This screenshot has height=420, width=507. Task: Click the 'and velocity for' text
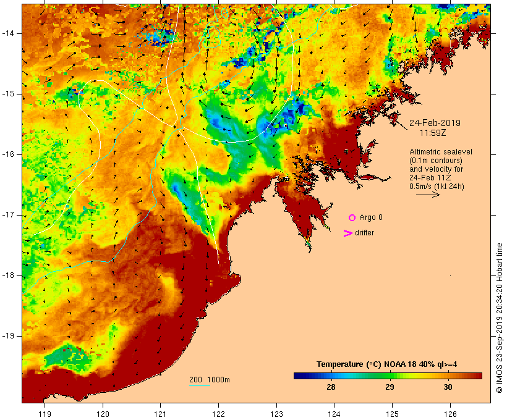pos(436,169)
